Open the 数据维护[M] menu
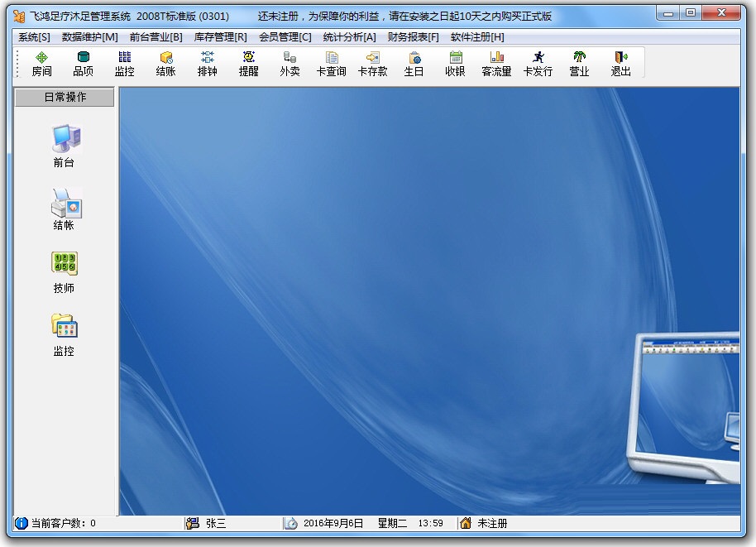 [x=89, y=37]
